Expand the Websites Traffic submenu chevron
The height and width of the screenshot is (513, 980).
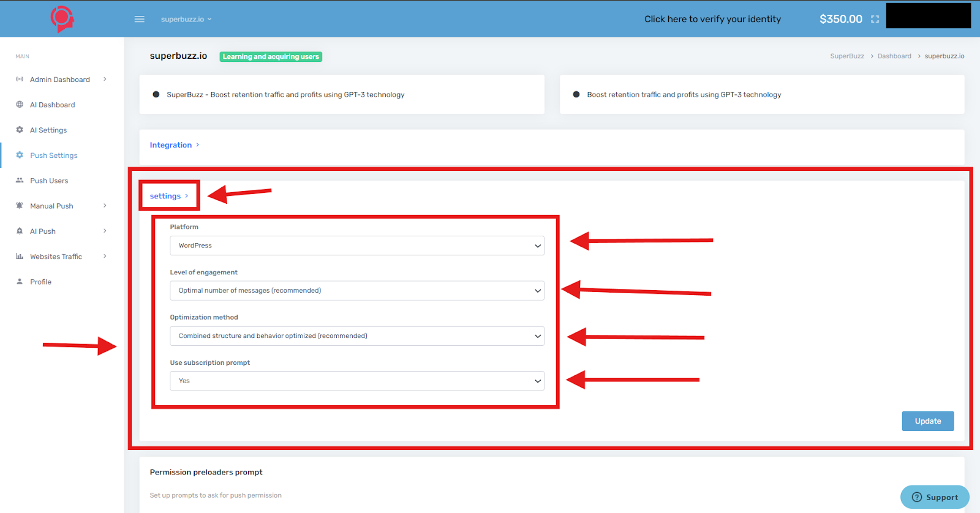coord(105,256)
